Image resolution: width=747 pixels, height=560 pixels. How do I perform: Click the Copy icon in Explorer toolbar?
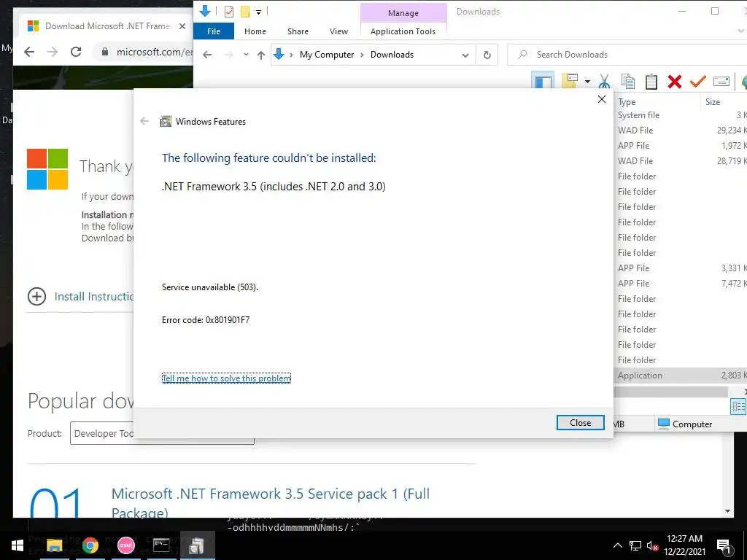click(628, 82)
